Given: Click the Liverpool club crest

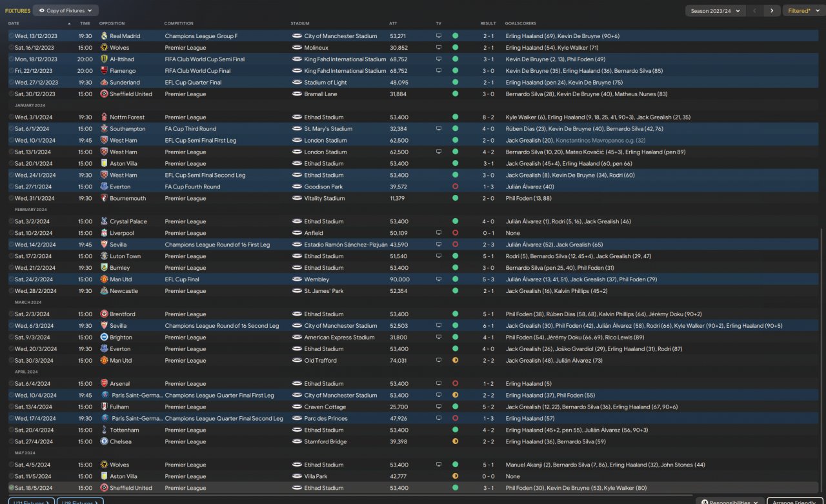Looking at the screenshot, I should tap(105, 234).
